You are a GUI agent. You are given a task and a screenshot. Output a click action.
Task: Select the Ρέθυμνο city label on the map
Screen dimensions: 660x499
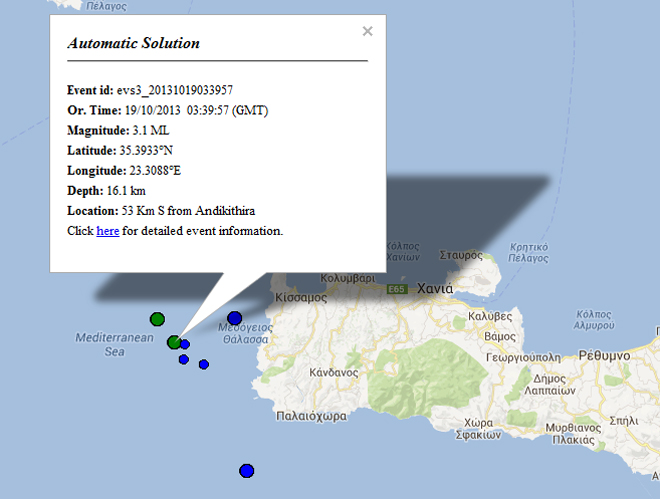tap(603, 355)
